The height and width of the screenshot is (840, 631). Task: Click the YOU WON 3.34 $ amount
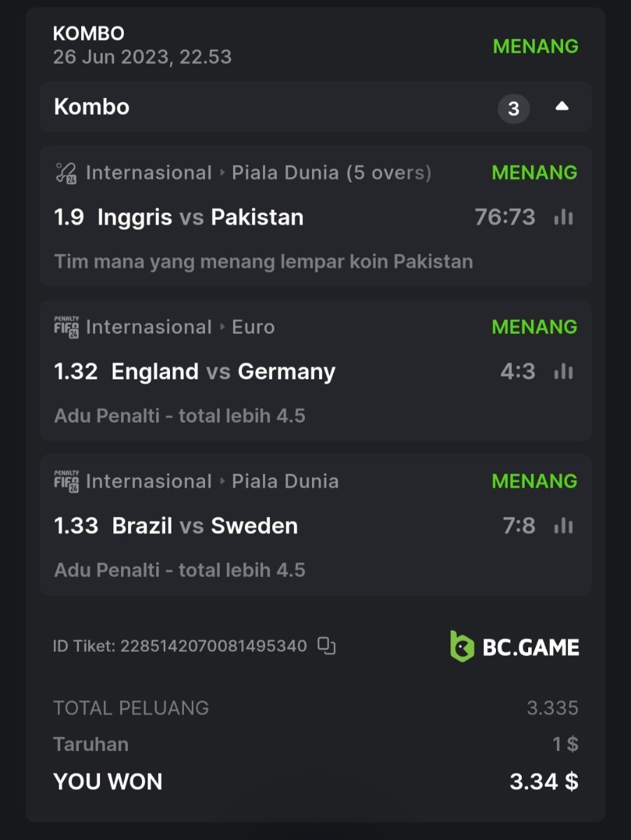[x=544, y=781]
